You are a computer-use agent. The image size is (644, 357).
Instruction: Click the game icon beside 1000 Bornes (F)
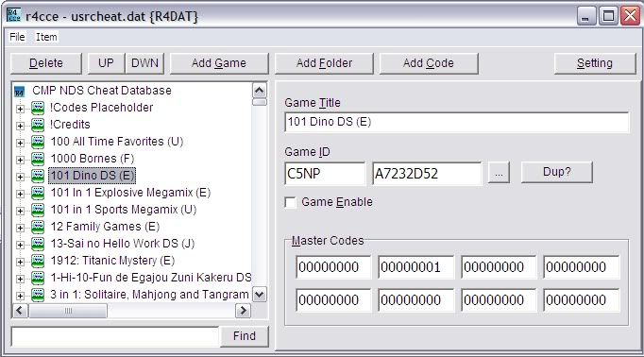click(x=38, y=159)
